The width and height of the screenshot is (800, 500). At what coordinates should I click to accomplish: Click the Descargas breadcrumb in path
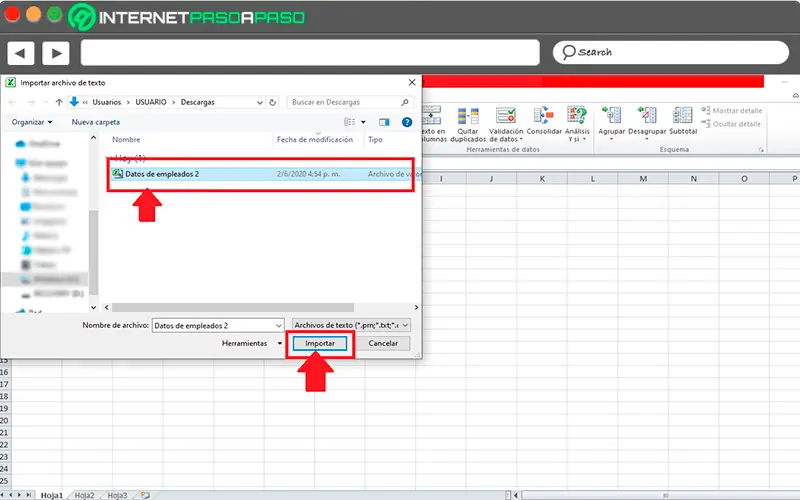tap(197, 103)
